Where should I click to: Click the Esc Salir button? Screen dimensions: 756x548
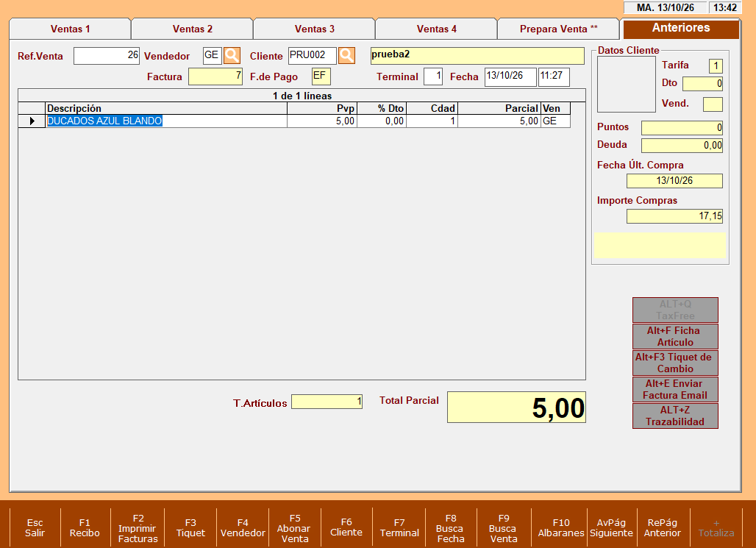click(35, 527)
